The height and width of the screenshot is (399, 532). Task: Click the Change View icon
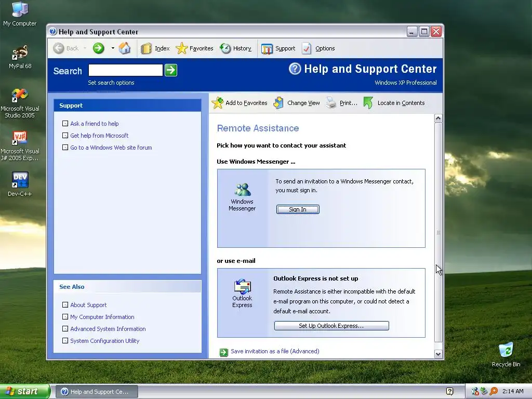[278, 103]
